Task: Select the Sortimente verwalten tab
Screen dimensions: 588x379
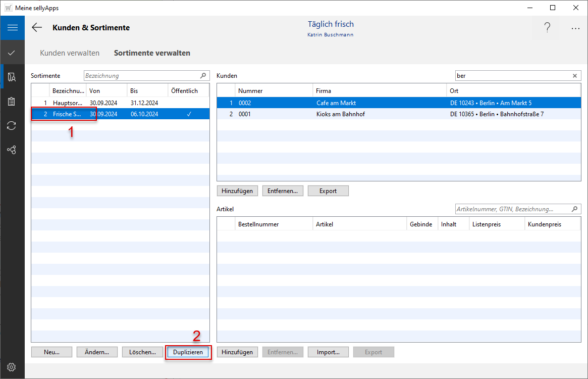Action: click(152, 53)
